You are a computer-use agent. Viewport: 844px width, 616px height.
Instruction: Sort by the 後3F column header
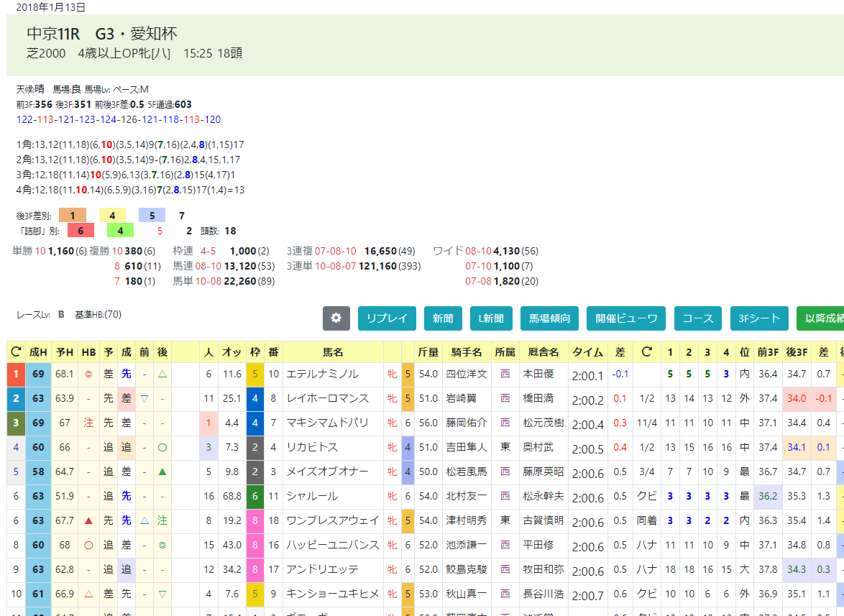pyautogui.click(x=797, y=352)
